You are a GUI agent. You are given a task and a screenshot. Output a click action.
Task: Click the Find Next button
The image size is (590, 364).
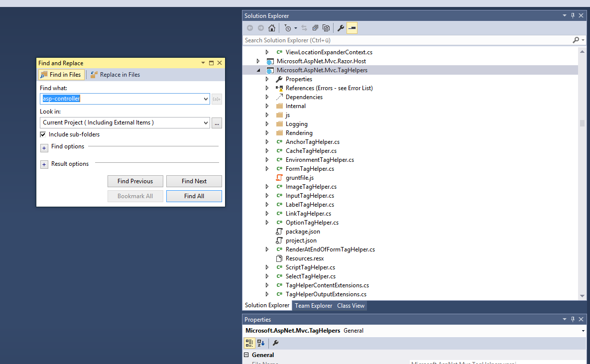point(194,181)
